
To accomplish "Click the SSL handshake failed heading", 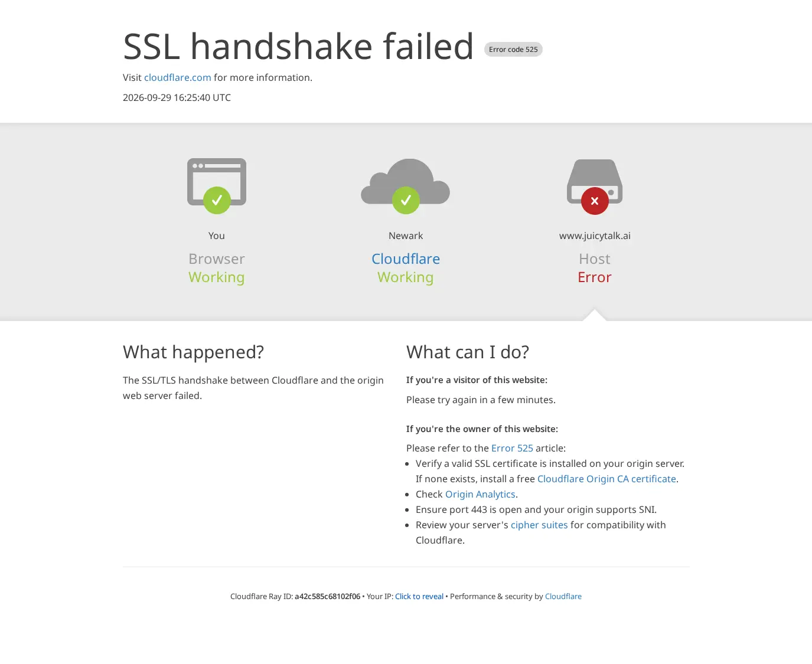I will 298,46.
